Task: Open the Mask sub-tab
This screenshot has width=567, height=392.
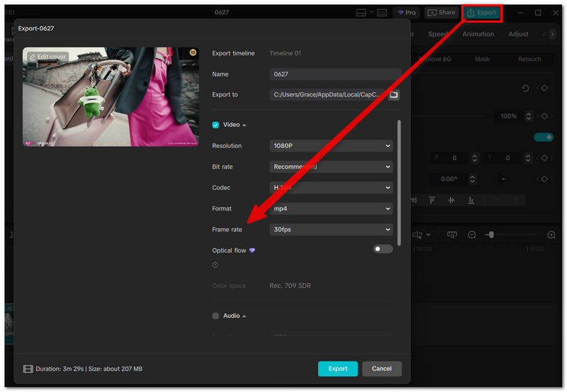Action: click(482, 60)
